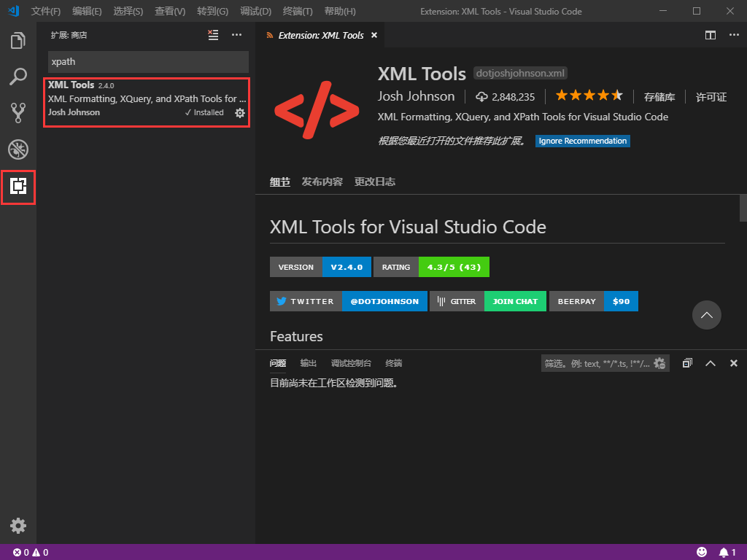Switch to the 调试控制台 panel tab
The image size is (747, 560).
pyautogui.click(x=351, y=363)
